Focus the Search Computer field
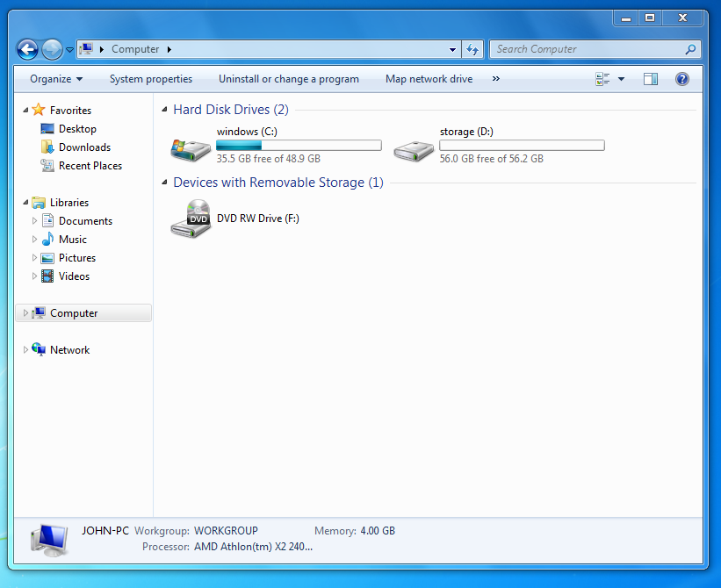This screenshot has height=588, width=721. [589, 49]
